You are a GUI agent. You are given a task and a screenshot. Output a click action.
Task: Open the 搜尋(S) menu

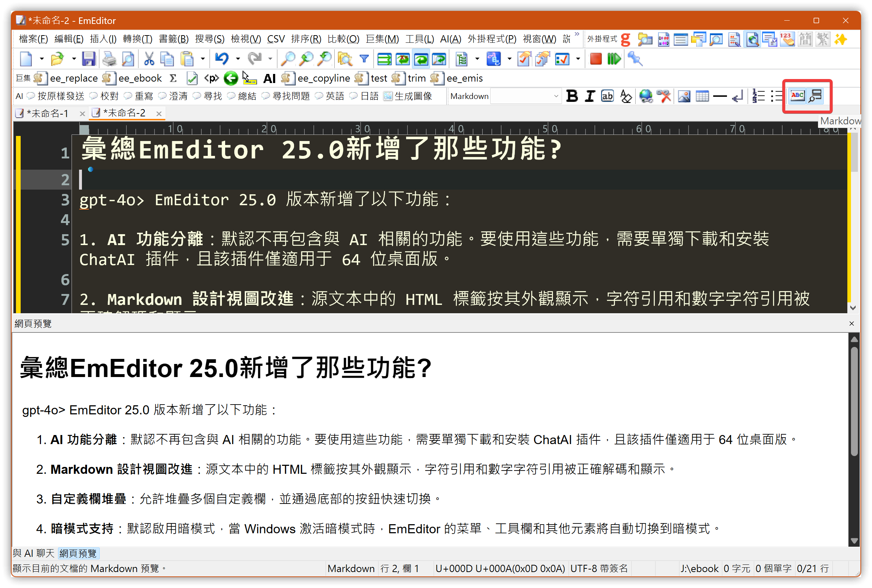(x=209, y=39)
